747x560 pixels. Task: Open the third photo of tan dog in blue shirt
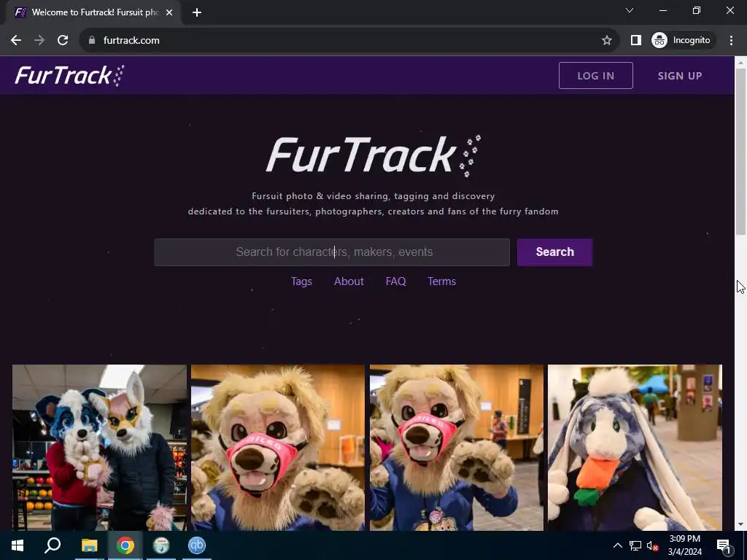pos(457,448)
